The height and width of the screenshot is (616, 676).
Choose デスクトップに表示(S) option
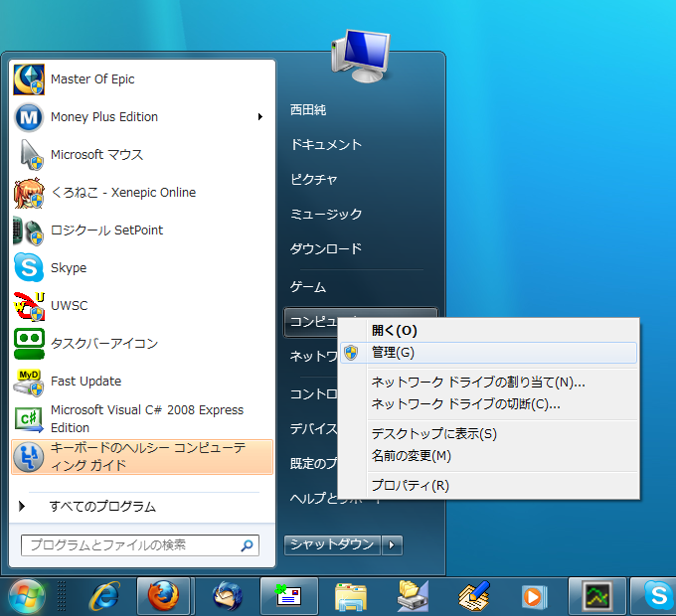pos(488,433)
